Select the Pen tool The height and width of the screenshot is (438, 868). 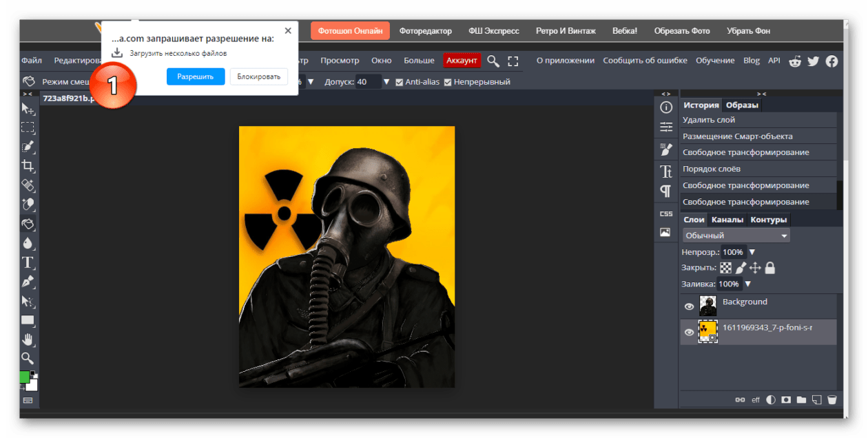pos(28,282)
